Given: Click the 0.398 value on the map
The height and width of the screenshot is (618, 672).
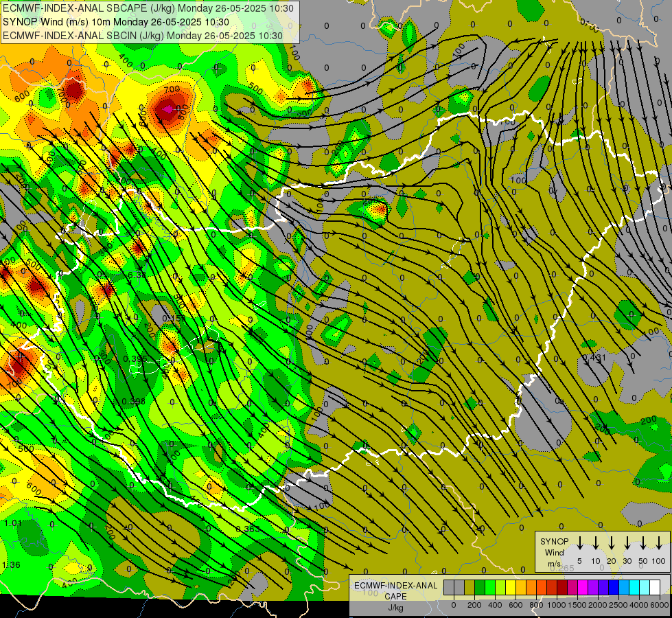Looking at the screenshot, I should pos(134,402).
